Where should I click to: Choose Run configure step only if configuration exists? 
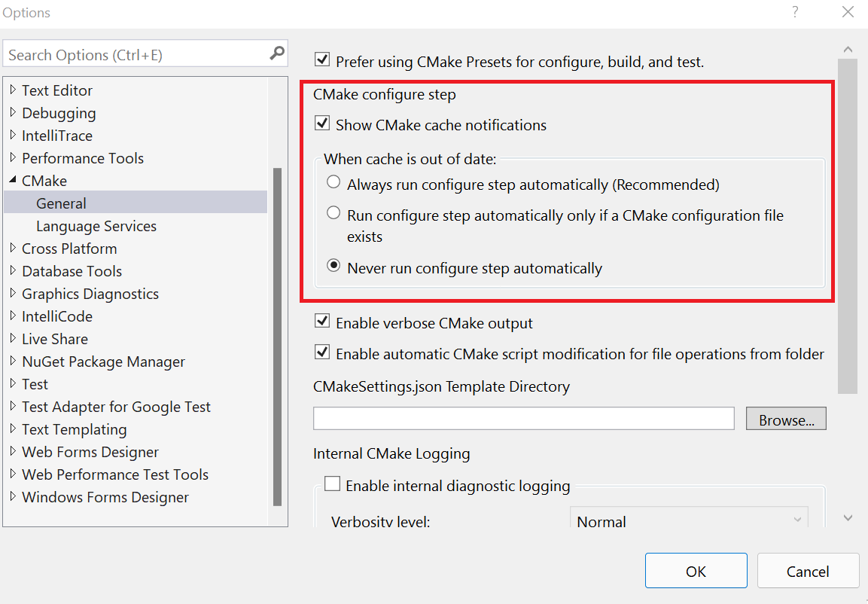click(333, 212)
